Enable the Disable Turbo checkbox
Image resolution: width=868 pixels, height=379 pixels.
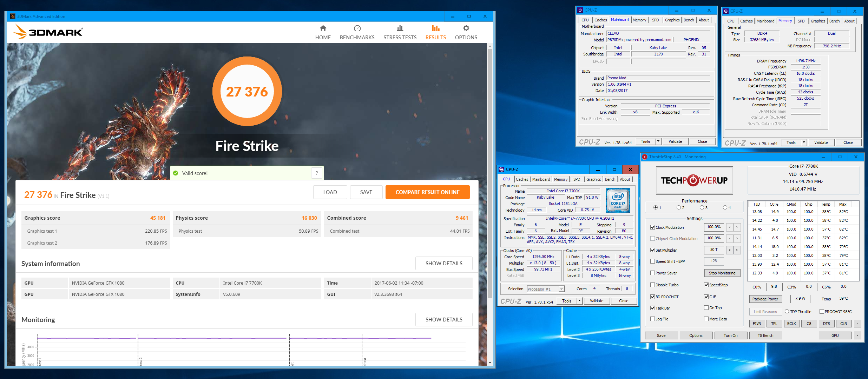(652, 285)
